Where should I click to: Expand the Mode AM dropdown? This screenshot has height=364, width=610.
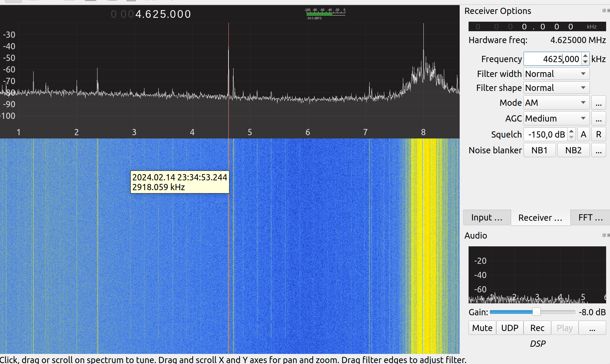coord(556,103)
